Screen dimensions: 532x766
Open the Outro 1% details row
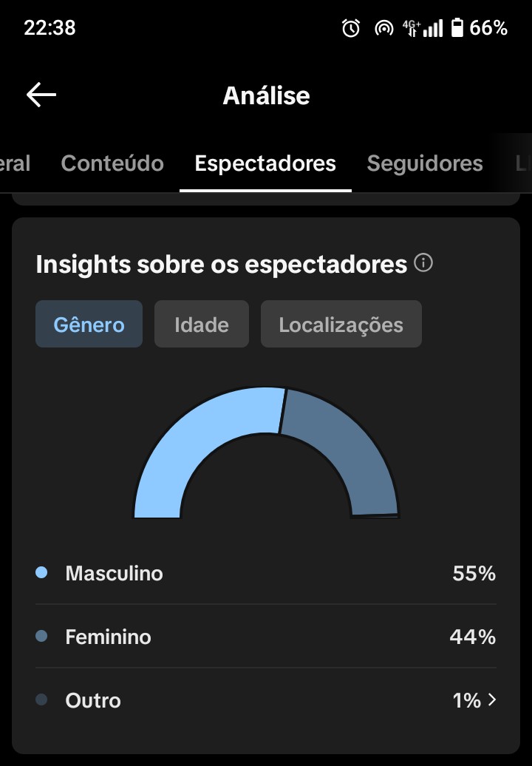point(266,700)
